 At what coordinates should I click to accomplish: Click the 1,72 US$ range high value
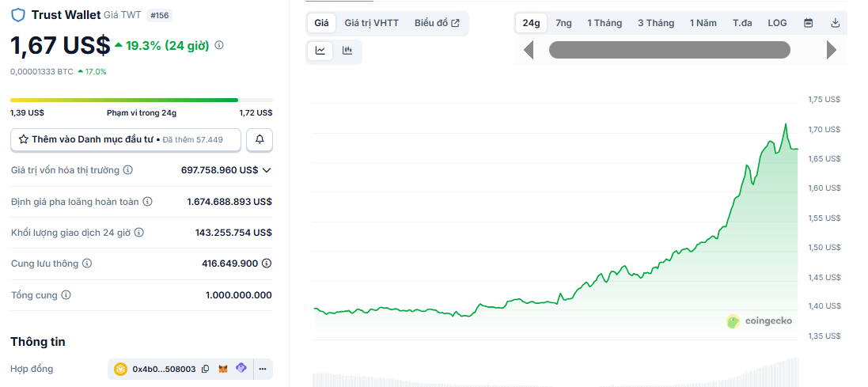pos(256,113)
